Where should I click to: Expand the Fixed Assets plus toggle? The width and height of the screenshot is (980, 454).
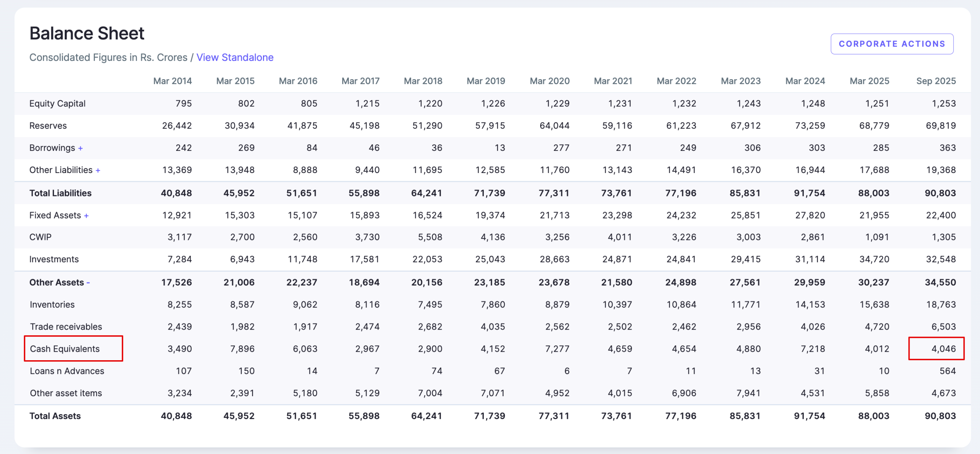[x=87, y=215]
